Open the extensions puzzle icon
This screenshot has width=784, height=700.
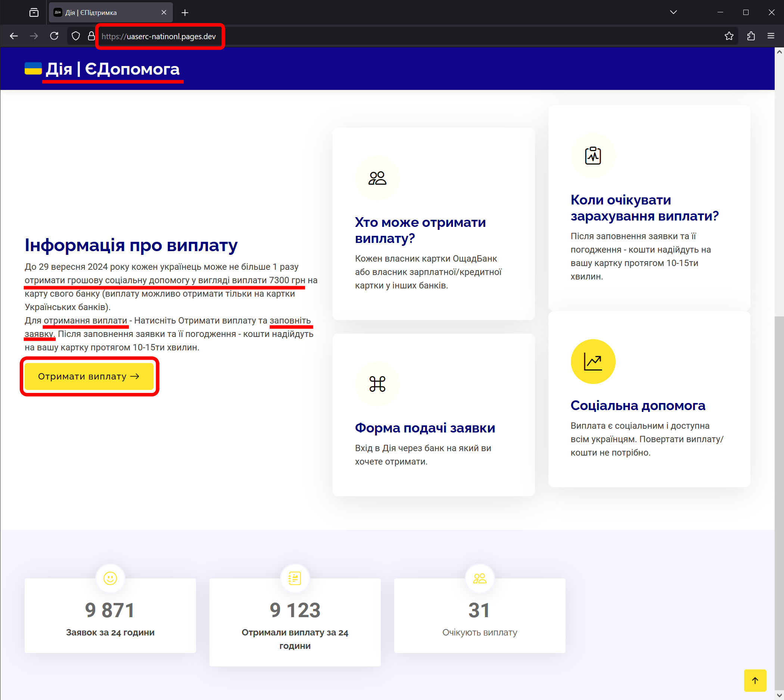tap(750, 36)
